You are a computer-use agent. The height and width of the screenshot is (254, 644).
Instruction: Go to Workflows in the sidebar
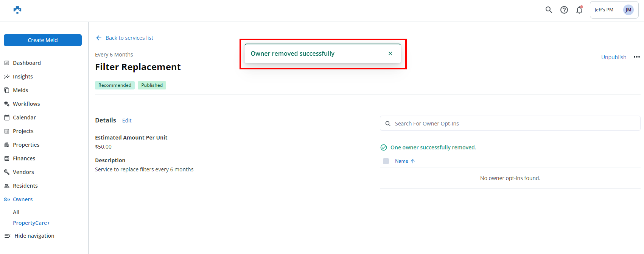coord(26,104)
